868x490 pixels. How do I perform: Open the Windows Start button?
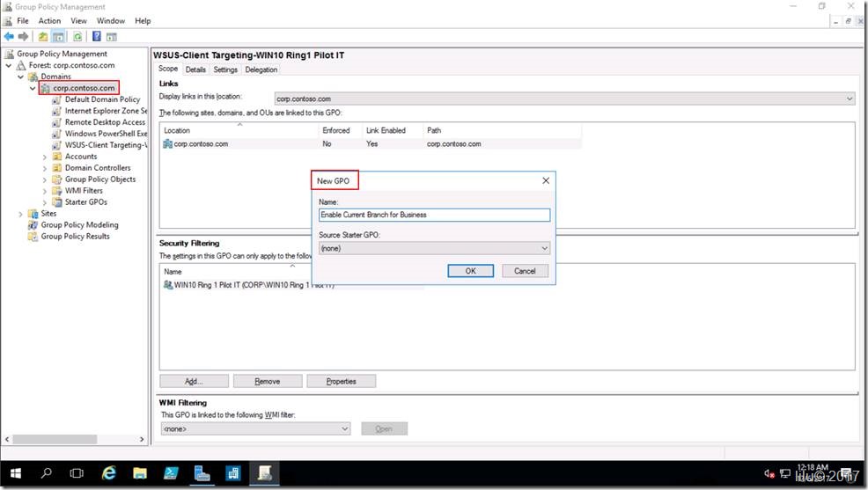(16, 473)
